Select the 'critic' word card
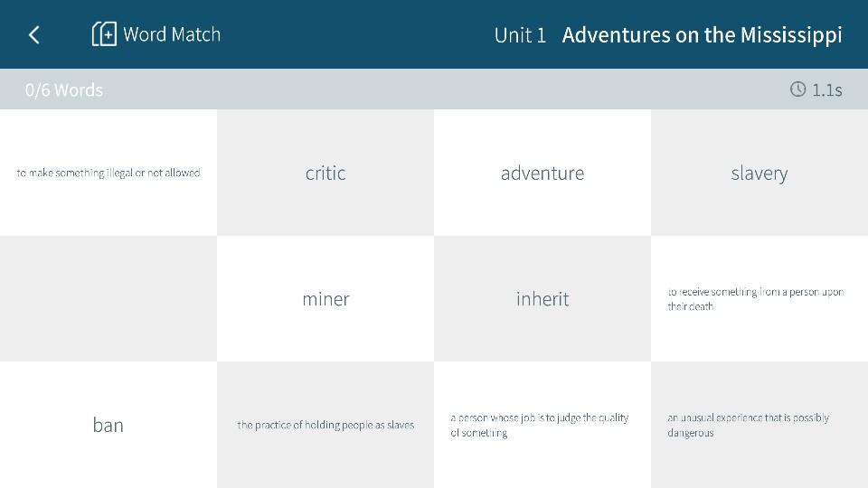Image resolution: width=868 pixels, height=488 pixels. click(325, 173)
